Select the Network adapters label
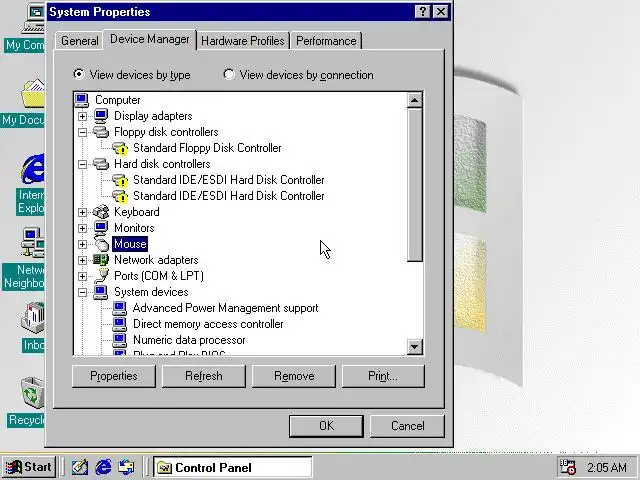This screenshot has height=480, width=640. (156, 260)
